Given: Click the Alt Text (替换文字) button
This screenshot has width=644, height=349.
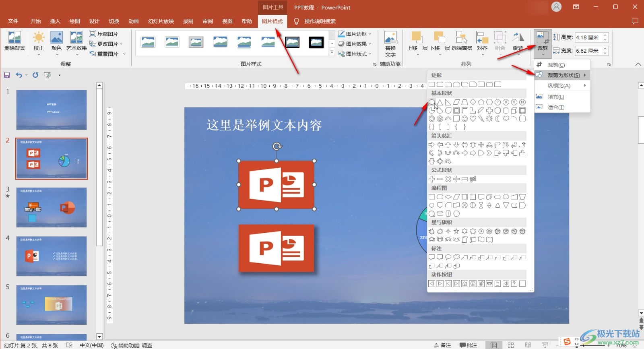Looking at the screenshot, I should (390, 44).
